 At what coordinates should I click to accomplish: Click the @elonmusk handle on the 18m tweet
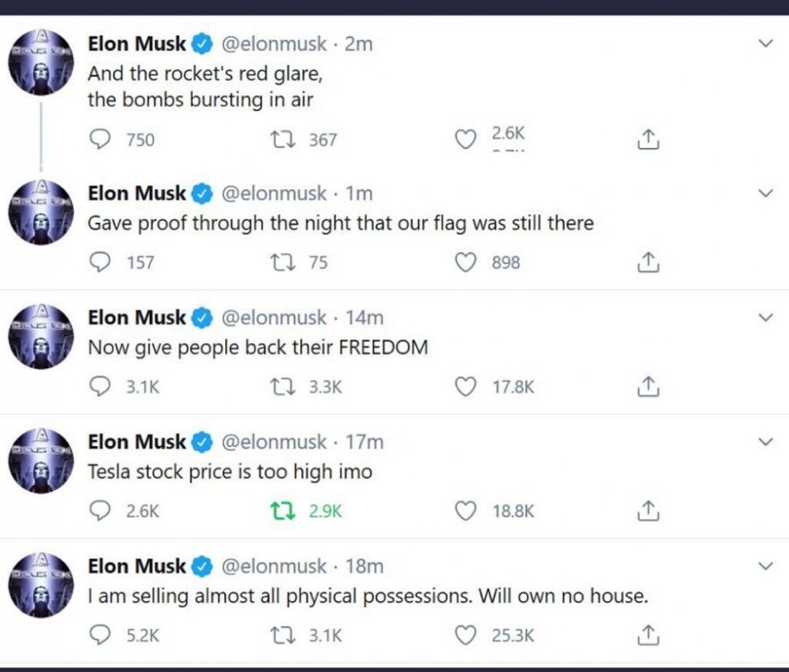coord(273,566)
